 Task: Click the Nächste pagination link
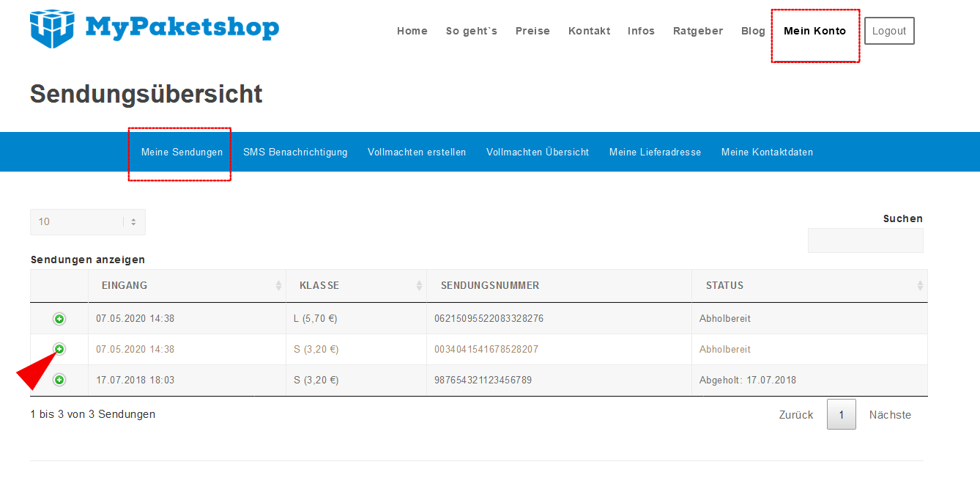(890, 415)
